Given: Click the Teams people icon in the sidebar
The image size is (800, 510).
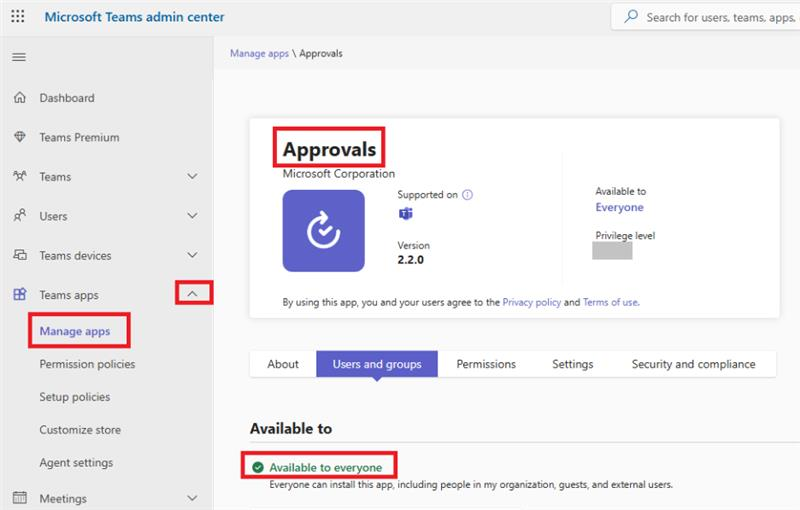Looking at the screenshot, I should 19,176.
